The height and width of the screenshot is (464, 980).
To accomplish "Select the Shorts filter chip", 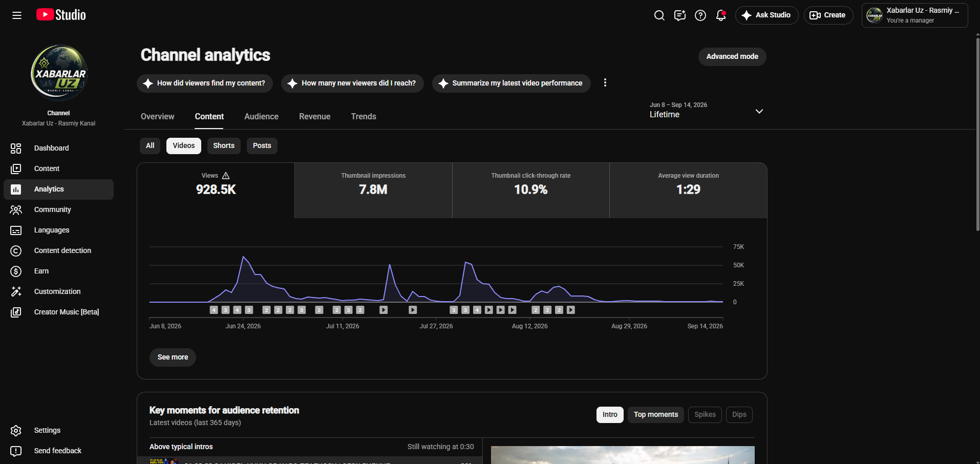I will (x=224, y=145).
